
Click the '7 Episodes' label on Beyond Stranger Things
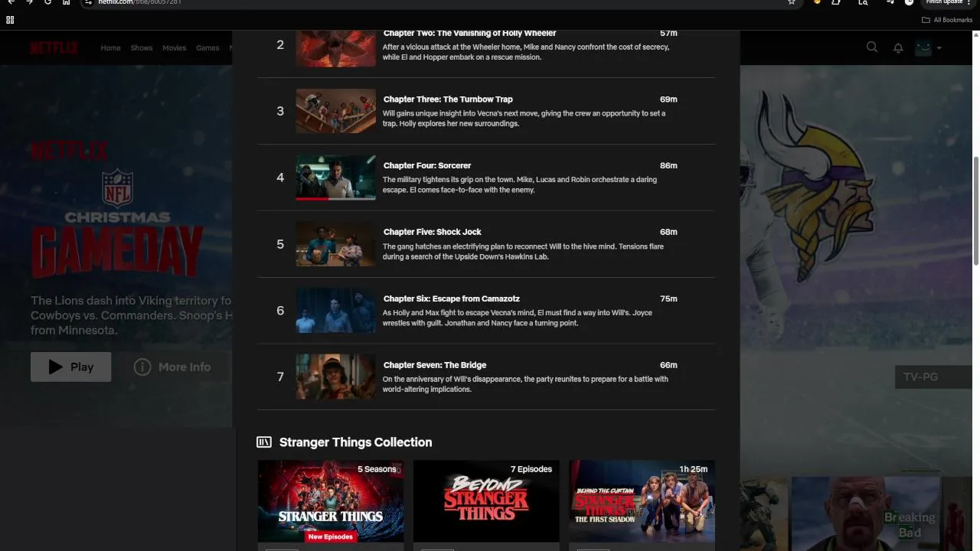tap(531, 469)
